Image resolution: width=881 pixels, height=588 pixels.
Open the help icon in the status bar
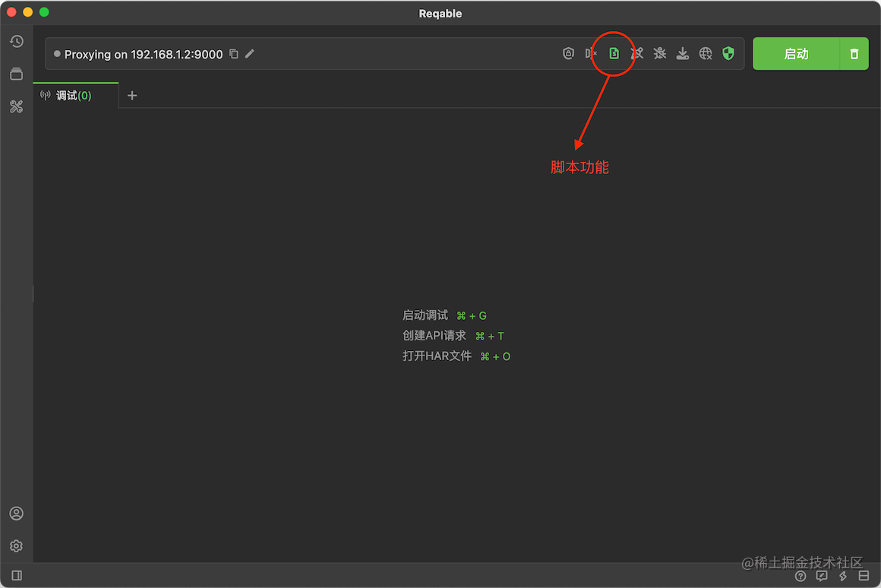[800, 576]
